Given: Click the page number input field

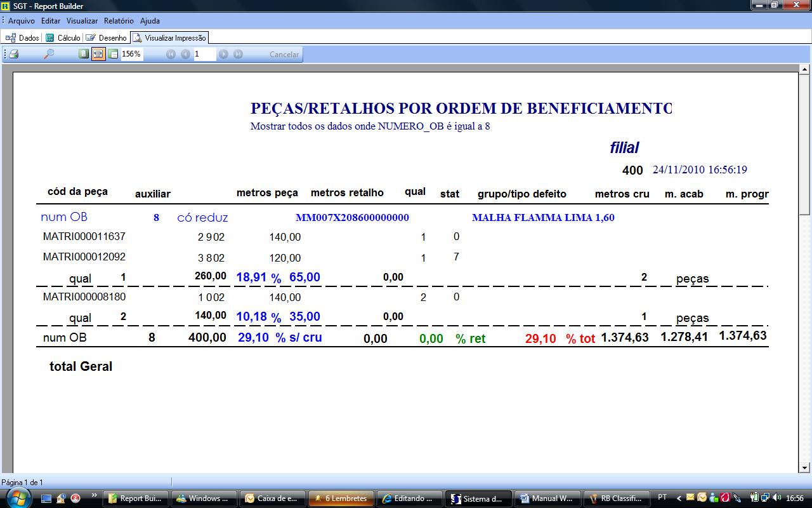Looking at the screenshot, I should (204, 55).
